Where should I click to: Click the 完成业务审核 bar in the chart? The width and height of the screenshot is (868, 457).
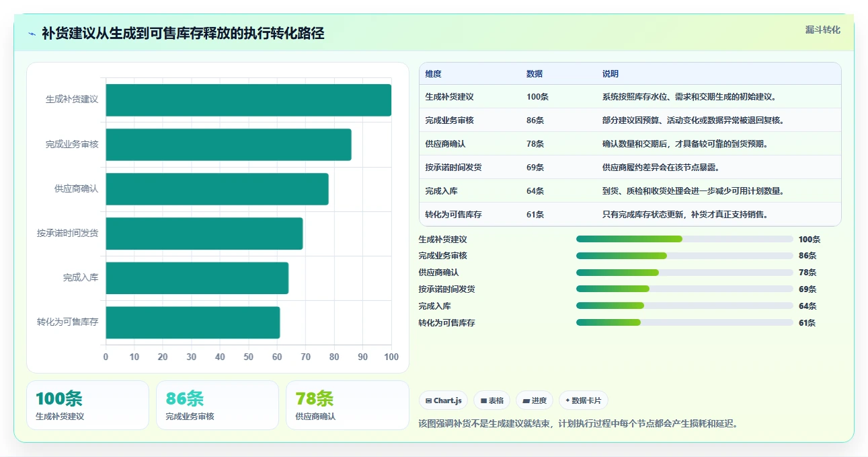(x=228, y=145)
